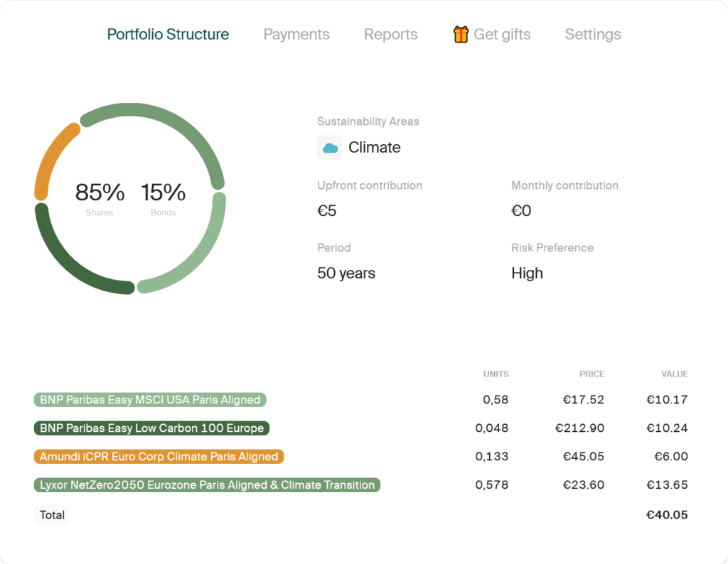Click the €40.05 total value
This screenshot has height=564, width=728.
(x=667, y=515)
